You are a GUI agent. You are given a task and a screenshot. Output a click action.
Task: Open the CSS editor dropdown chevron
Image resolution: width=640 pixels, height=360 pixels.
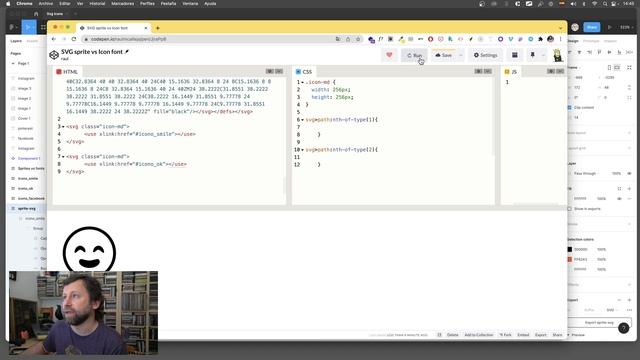click(488, 71)
